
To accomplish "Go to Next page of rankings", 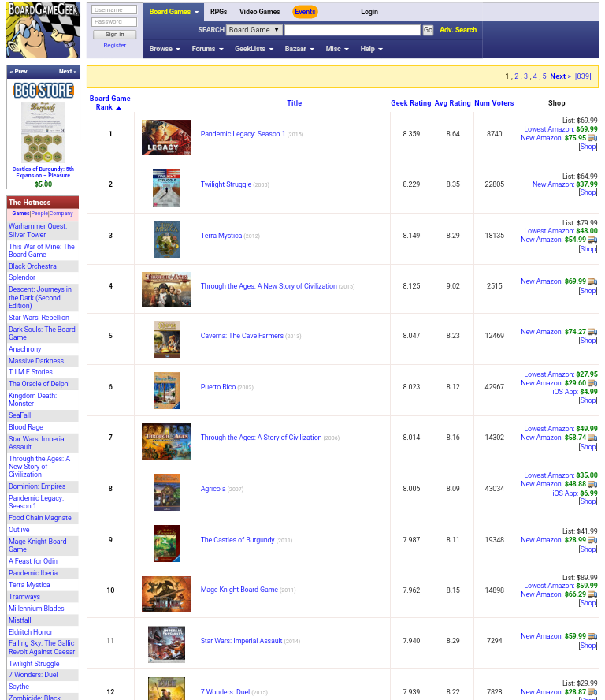I will (x=560, y=76).
